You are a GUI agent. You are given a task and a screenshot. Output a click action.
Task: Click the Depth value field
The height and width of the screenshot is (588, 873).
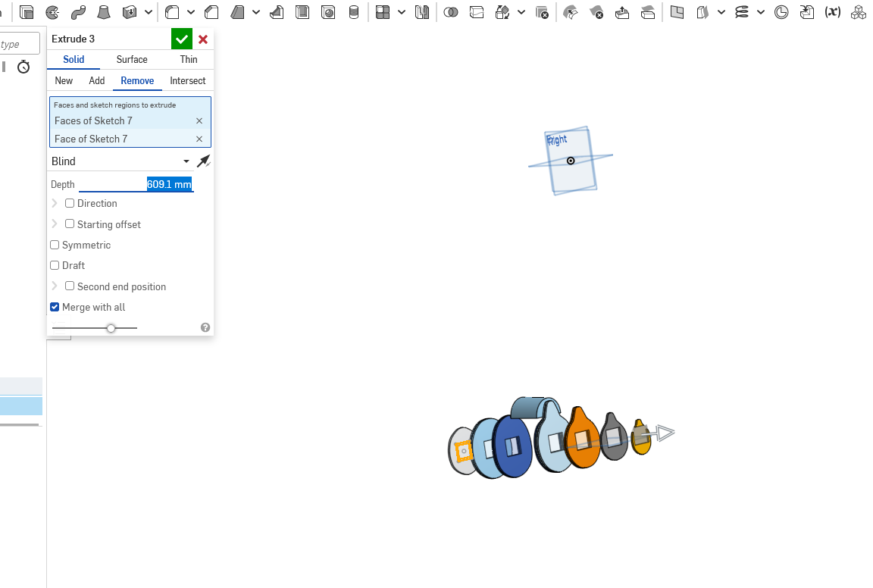pos(136,184)
